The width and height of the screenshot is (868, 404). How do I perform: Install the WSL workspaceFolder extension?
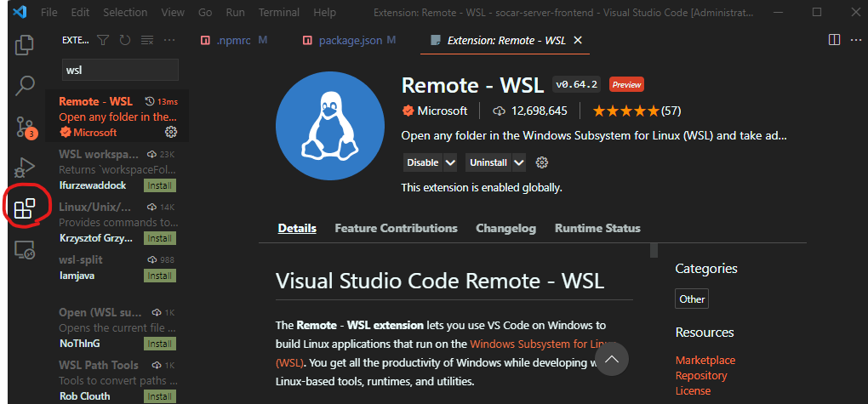click(160, 185)
